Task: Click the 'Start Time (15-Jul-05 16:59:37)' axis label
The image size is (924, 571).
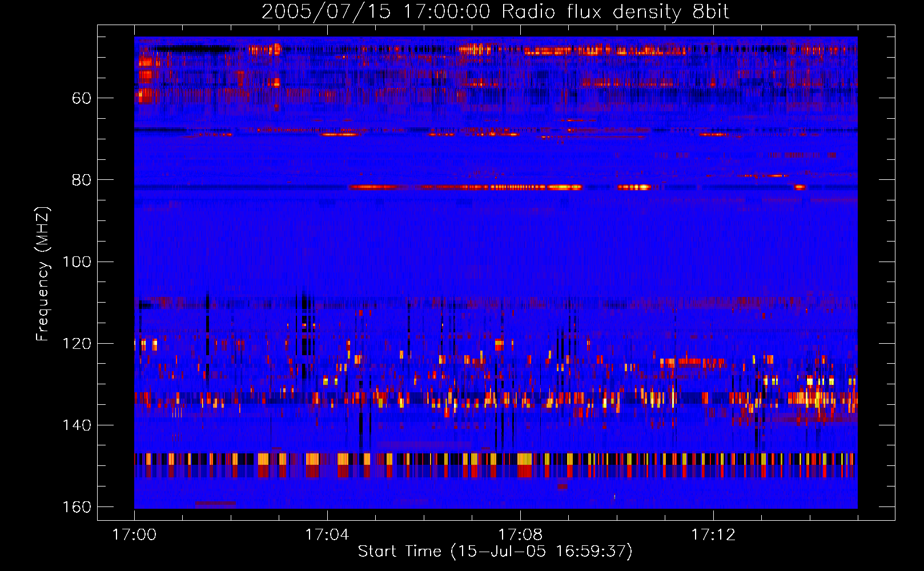Action: click(x=495, y=552)
